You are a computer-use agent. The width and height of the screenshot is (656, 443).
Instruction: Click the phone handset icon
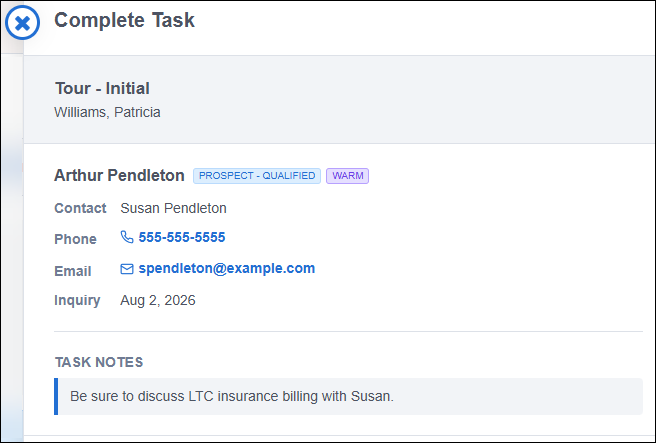pyautogui.click(x=127, y=237)
